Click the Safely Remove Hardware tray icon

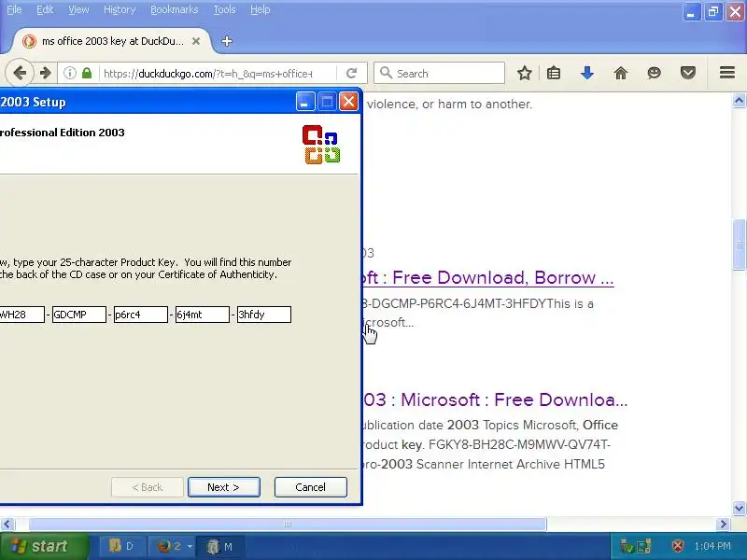(626, 546)
